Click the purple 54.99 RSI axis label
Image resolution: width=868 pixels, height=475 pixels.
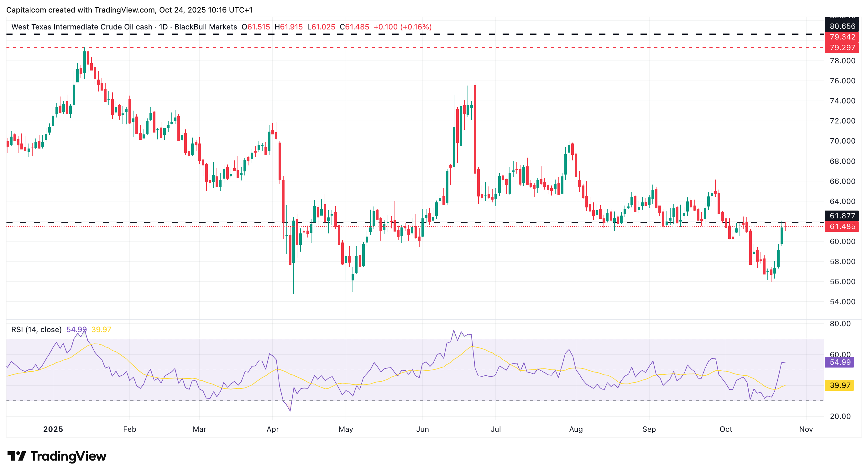840,362
